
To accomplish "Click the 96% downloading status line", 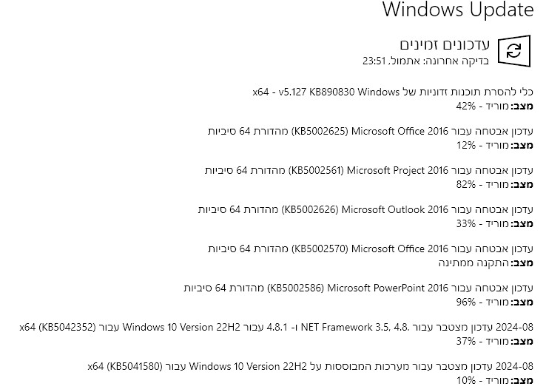I will coord(494,302).
